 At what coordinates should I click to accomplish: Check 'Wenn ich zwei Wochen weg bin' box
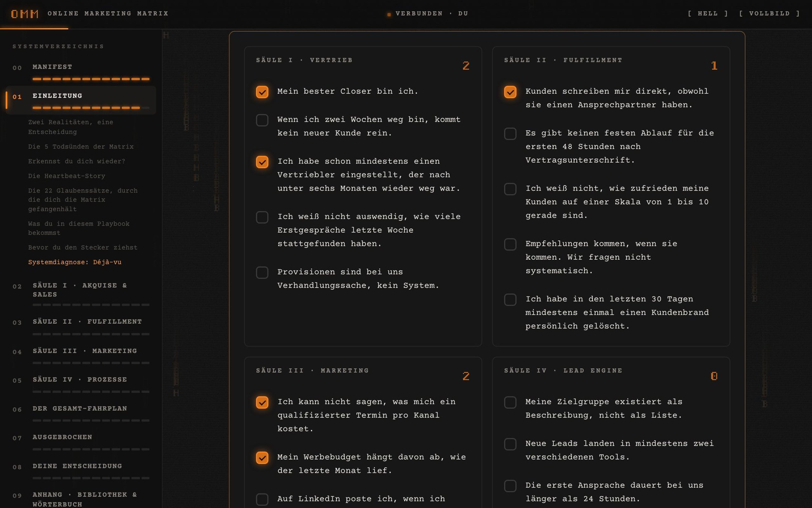262,120
